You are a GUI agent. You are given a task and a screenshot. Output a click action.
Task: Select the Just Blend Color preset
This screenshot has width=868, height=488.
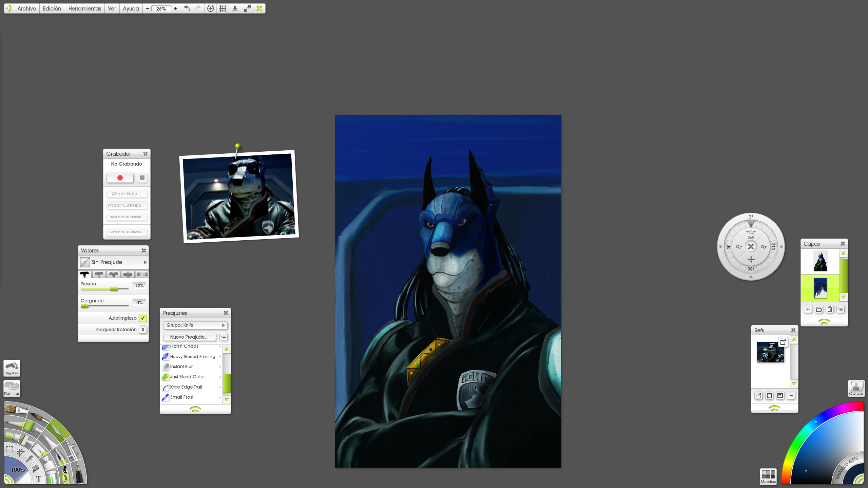coord(187,377)
